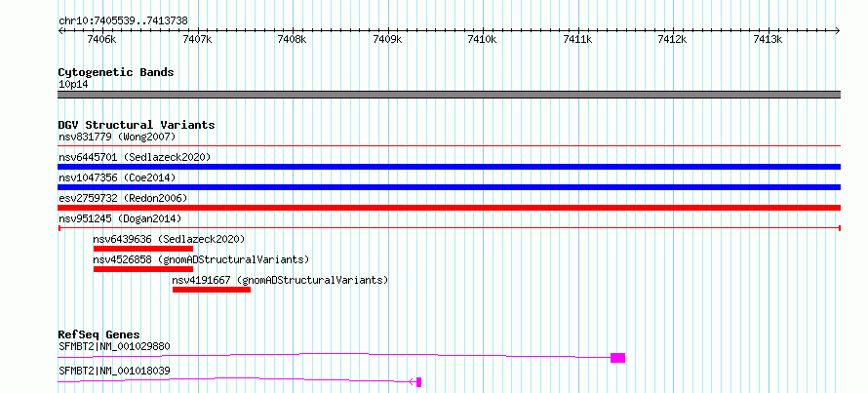Click the 7407k ruler tick label
868x393 pixels.
click(197, 39)
